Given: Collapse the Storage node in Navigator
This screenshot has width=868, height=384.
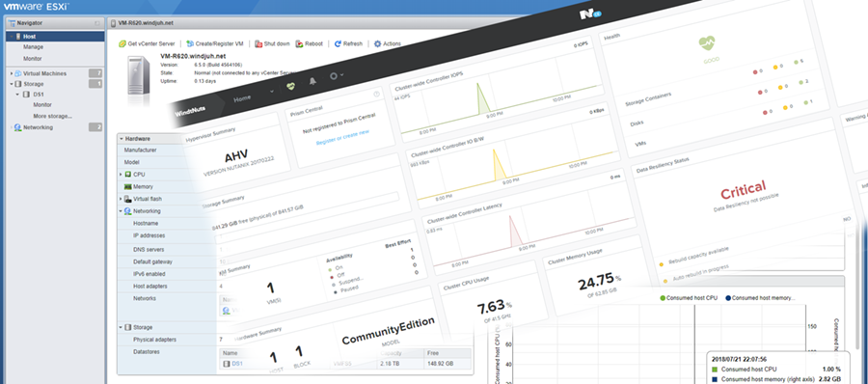Looking at the screenshot, I should [11, 84].
